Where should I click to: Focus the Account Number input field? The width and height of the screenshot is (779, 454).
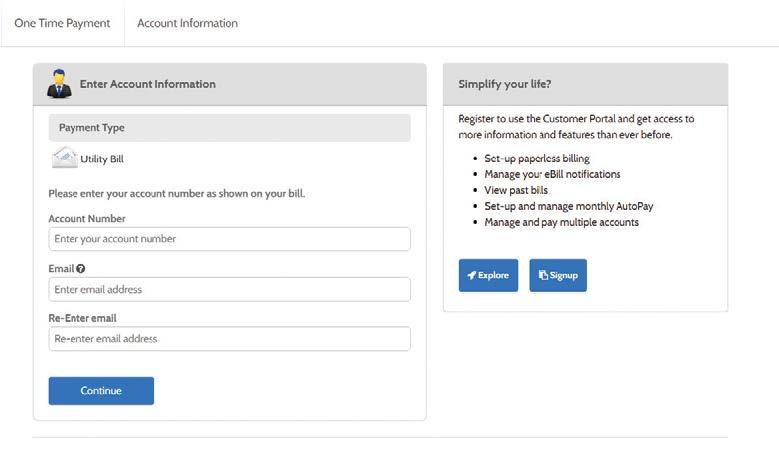pos(229,239)
